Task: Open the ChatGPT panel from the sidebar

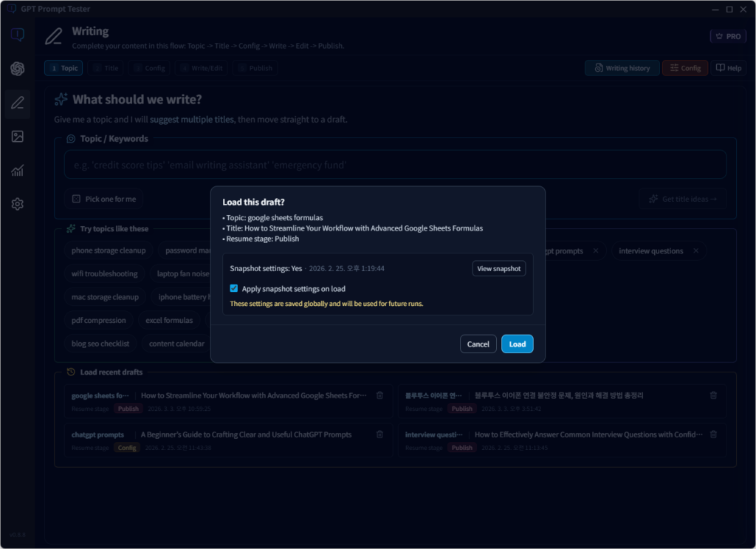Action: tap(17, 68)
